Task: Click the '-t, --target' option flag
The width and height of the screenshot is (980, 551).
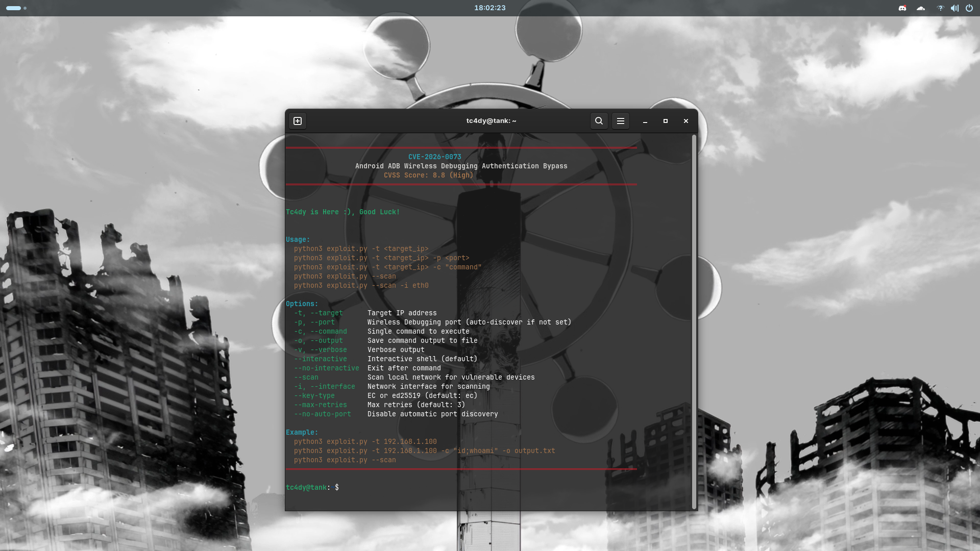Action: [318, 313]
